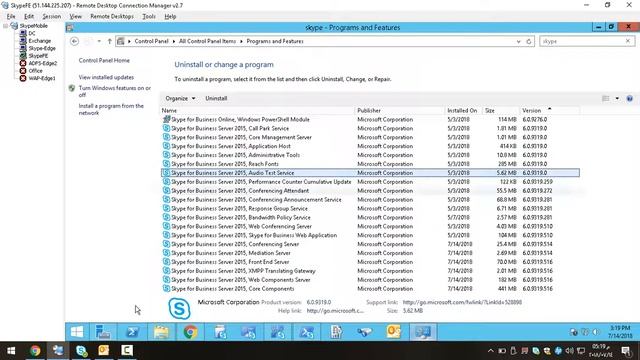Open Outlook icon on remote taskbar
Viewport: 640px width, 360px height.
[x=393, y=332]
